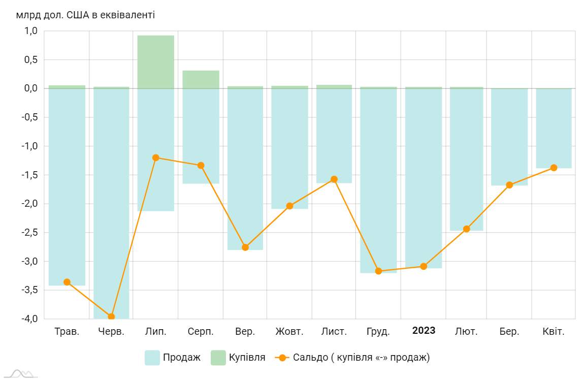Click the y-axis value -2,0
Screen dimensions: 588x381
pyautogui.click(x=29, y=204)
